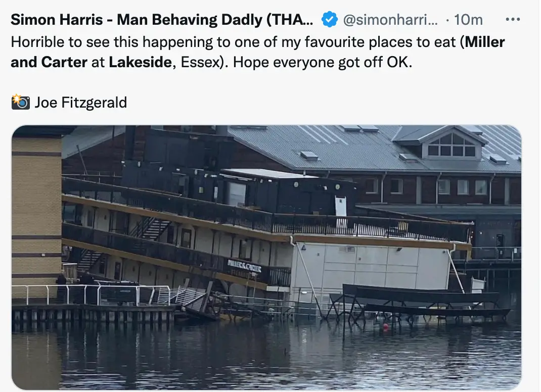Click the bold 'Lakeside' text
The height and width of the screenshot is (392, 541).
pos(139,62)
